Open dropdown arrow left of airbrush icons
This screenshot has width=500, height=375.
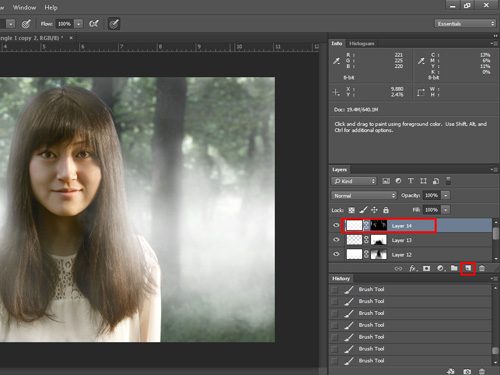[11, 24]
